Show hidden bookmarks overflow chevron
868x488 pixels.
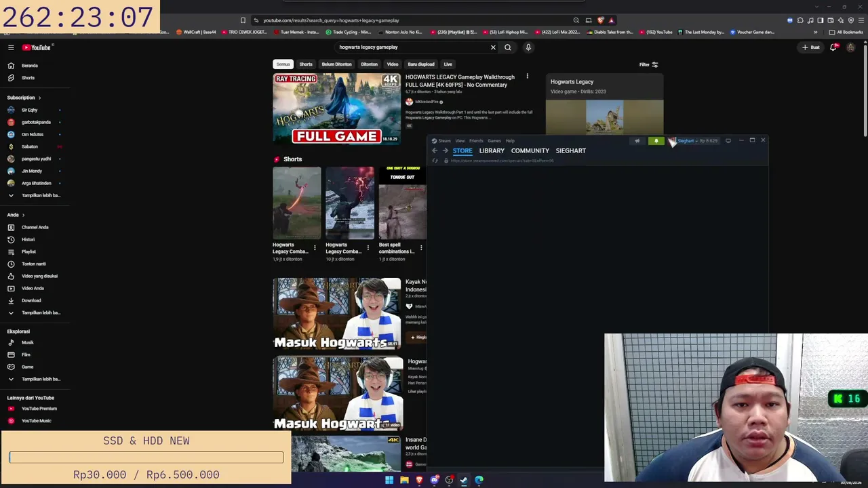[816, 32]
